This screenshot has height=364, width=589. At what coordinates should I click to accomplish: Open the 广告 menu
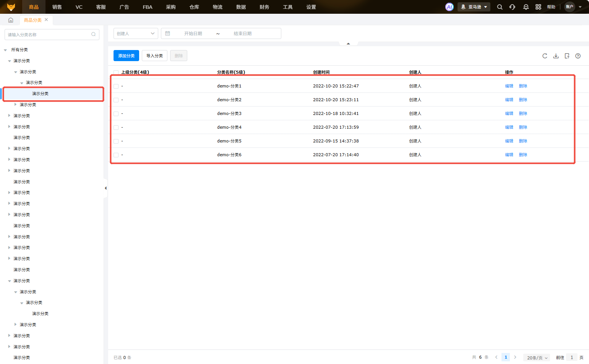[124, 7]
